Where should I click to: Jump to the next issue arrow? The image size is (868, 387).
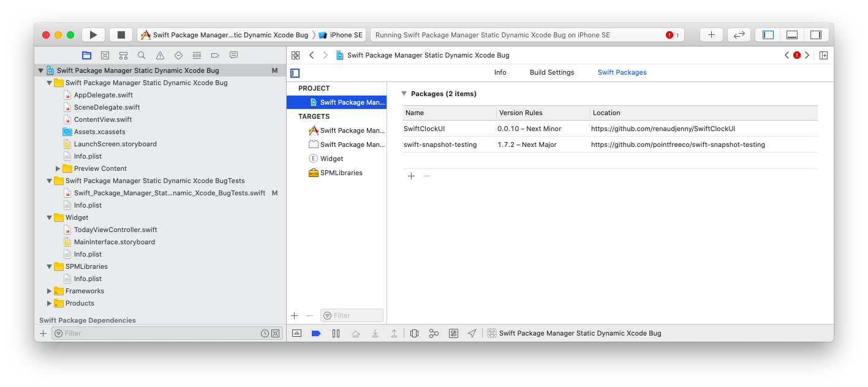(x=807, y=55)
